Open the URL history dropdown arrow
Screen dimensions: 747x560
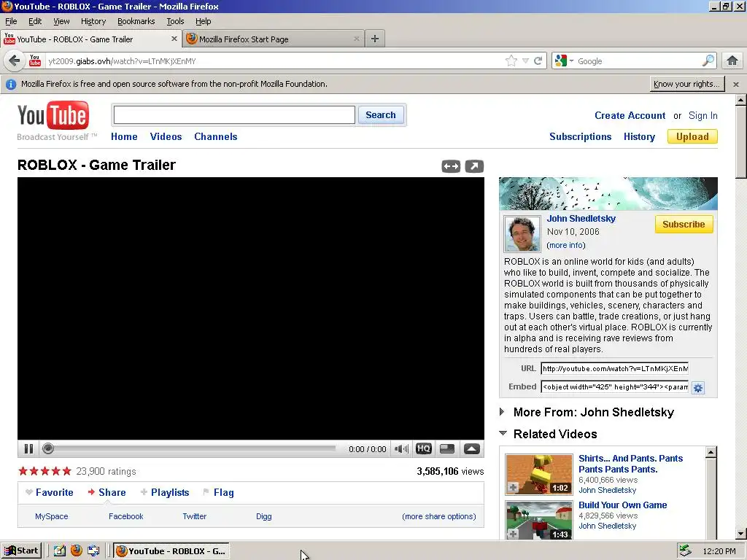525,61
